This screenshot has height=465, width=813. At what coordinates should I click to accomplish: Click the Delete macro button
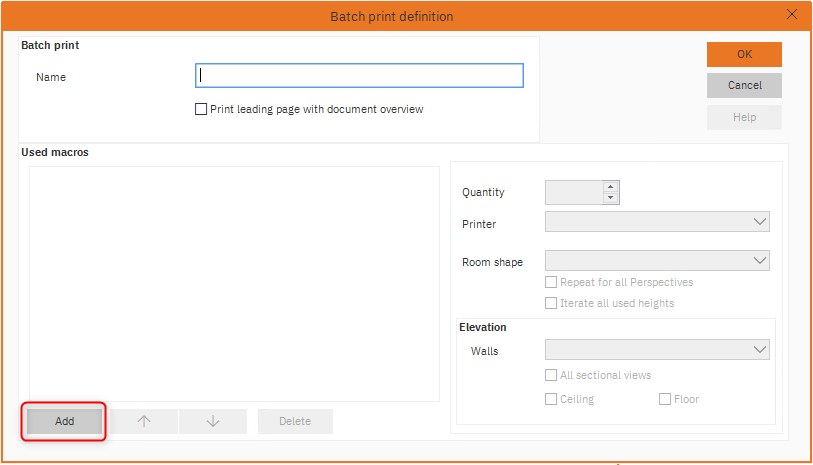point(295,421)
